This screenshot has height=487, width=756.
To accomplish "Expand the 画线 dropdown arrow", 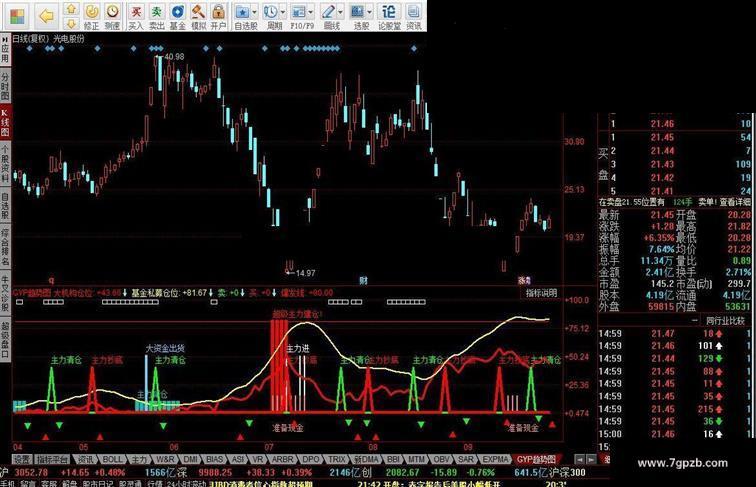I will tap(340, 12).
